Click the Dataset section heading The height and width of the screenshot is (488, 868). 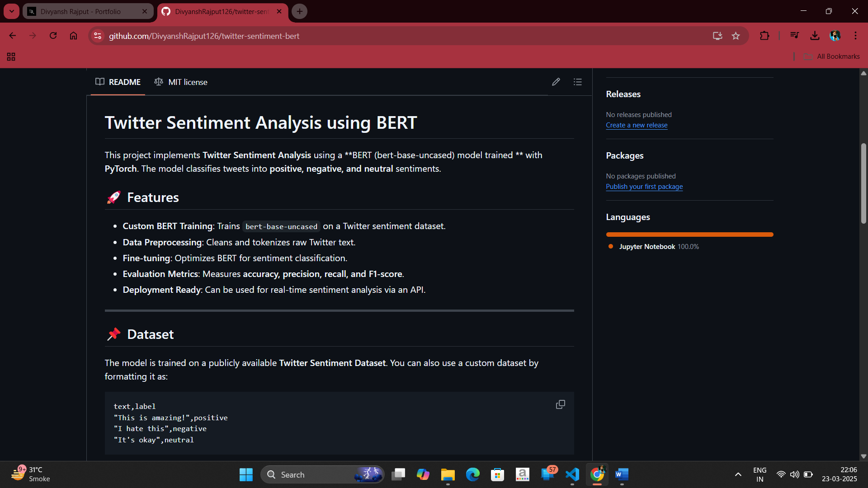pyautogui.click(x=151, y=334)
